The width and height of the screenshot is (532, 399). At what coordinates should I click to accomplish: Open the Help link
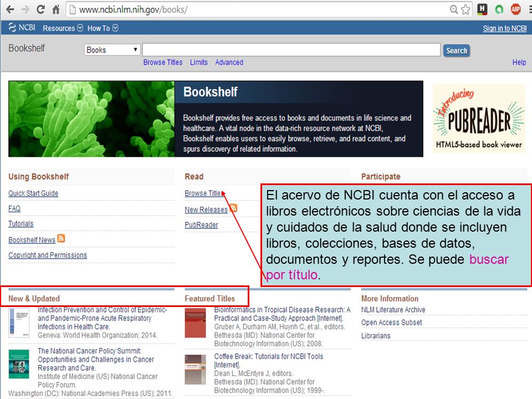tap(519, 63)
